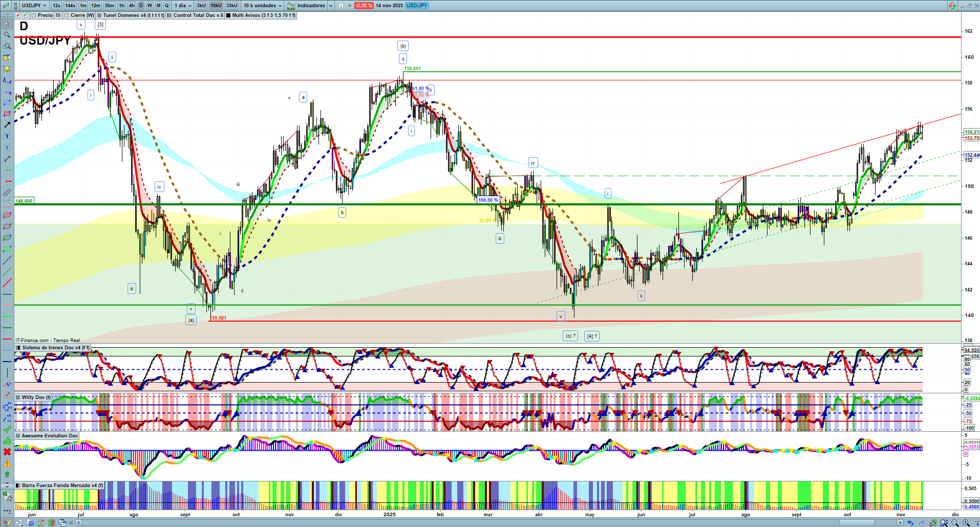The width and height of the screenshot is (980, 527).
Task: Toggle the Cierre (W) checkbox
Action: 67,15
